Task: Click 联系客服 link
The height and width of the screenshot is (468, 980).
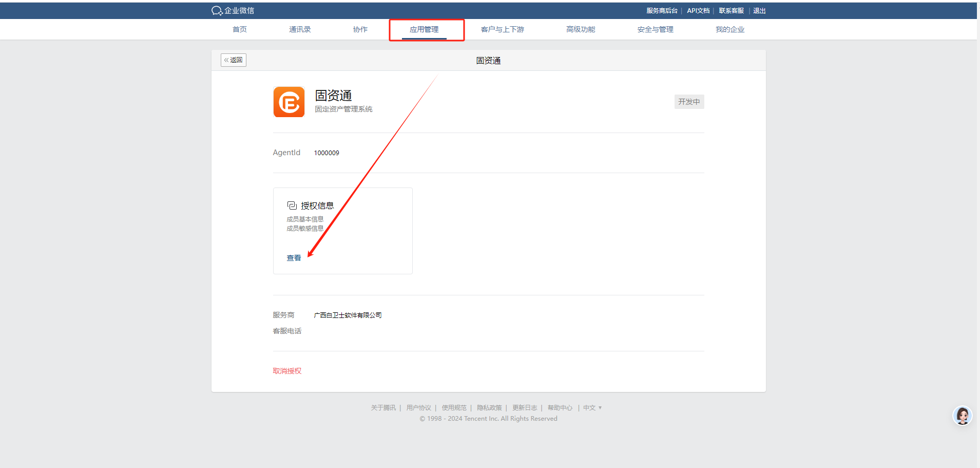Action: tap(731, 11)
